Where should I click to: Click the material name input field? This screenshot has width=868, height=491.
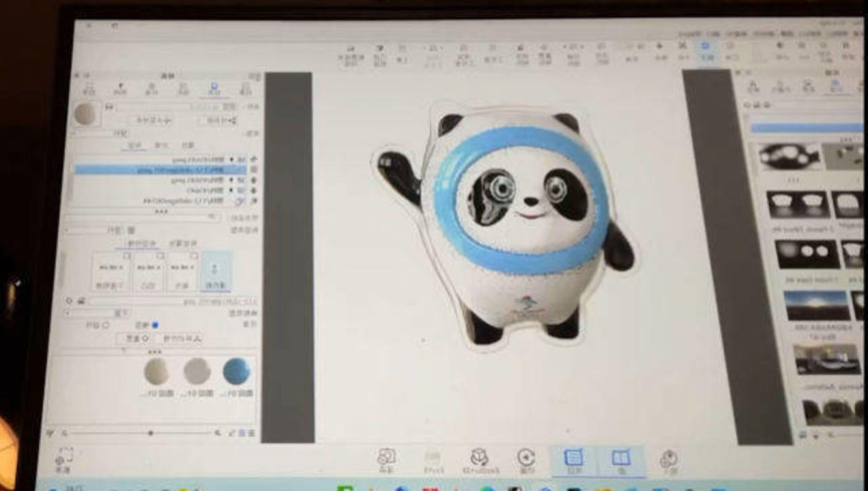point(176,106)
